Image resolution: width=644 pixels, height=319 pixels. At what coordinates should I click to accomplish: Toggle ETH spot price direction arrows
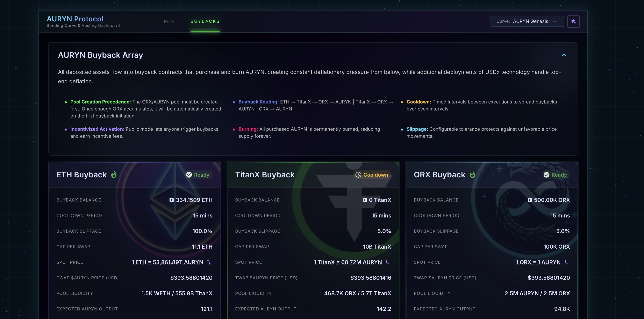[209, 262]
